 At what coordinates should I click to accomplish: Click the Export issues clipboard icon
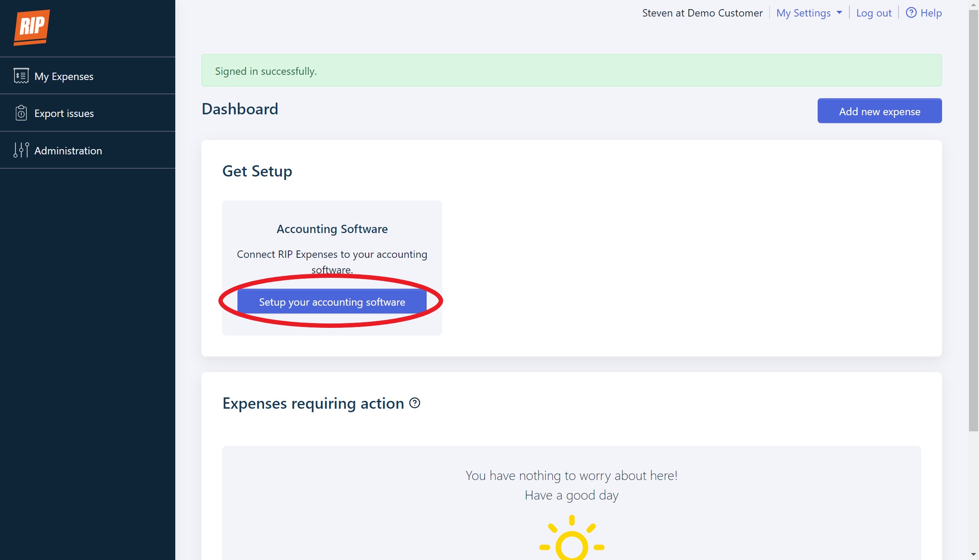[21, 113]
